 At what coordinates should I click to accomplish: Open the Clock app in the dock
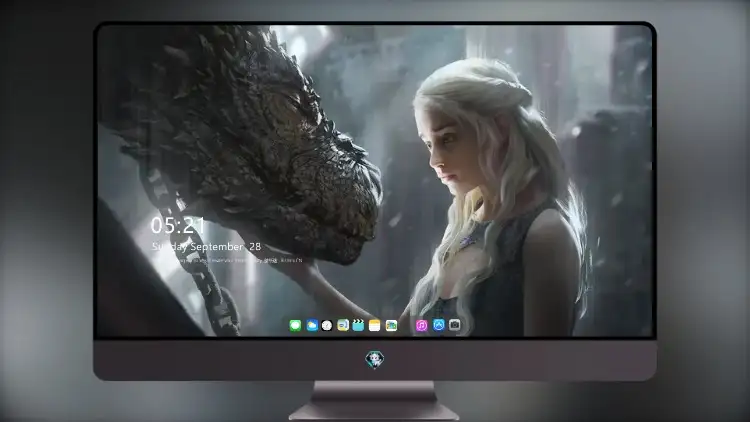click(x=327, y=326)
